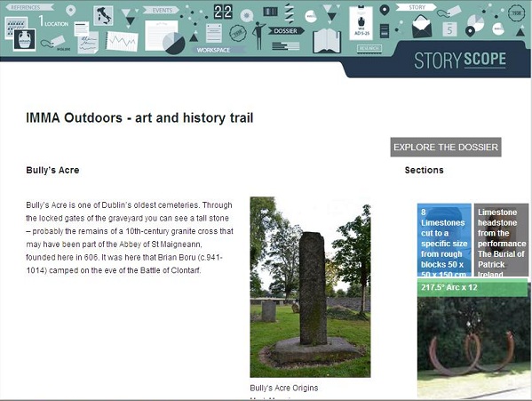
Task: Click the Italy map icon in banner
Action: pos(104,16)
